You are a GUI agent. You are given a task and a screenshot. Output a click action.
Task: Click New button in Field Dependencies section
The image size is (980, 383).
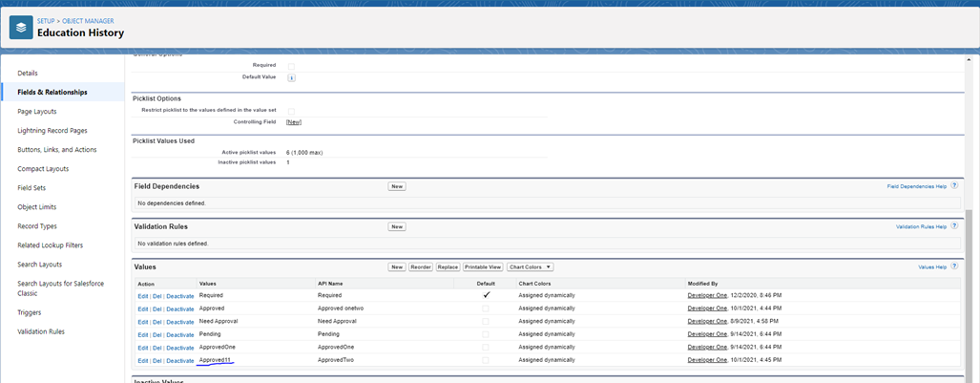397,186
